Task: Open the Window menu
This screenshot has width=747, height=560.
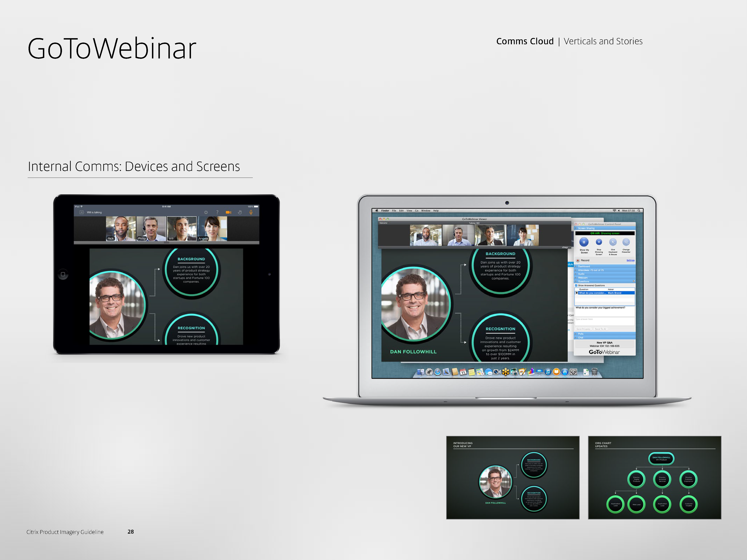Action: [x=426, y=211]
